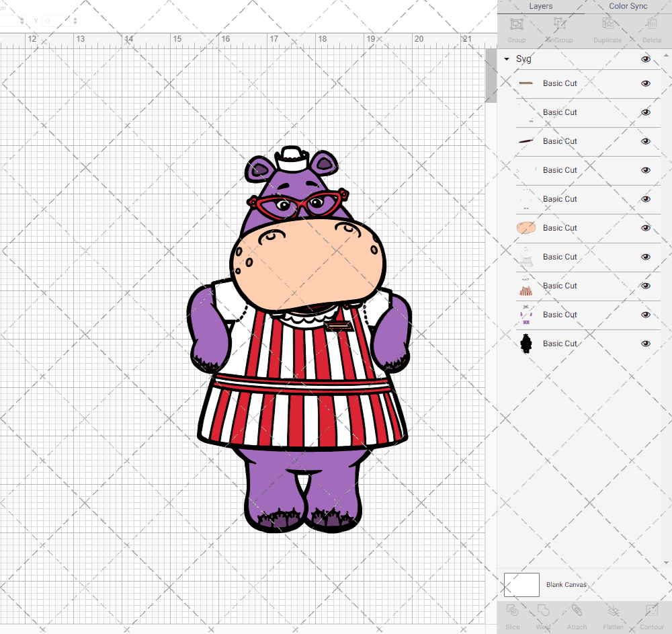
Task: Click the Duplicate icon
Action: (607, 24)
